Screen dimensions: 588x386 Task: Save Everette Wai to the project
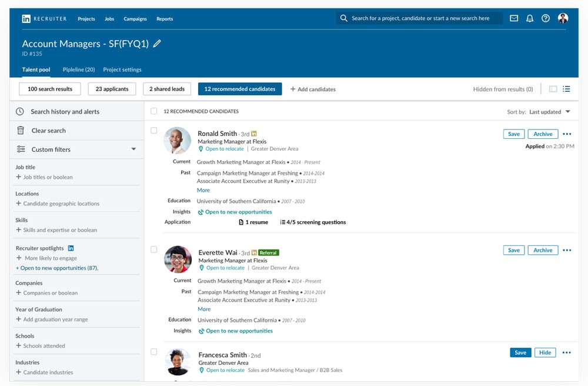pyautogui.click(x=514, y=250)
